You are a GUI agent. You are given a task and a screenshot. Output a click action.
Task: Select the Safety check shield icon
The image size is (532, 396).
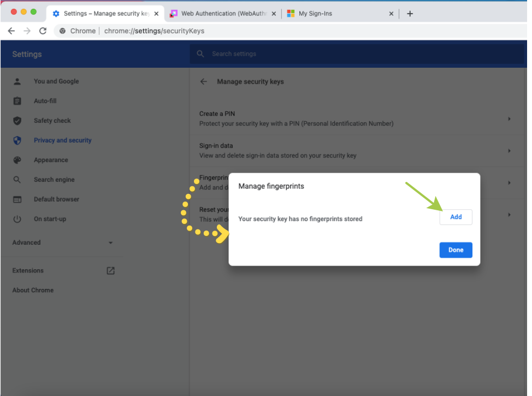click(x=17, y=121)
